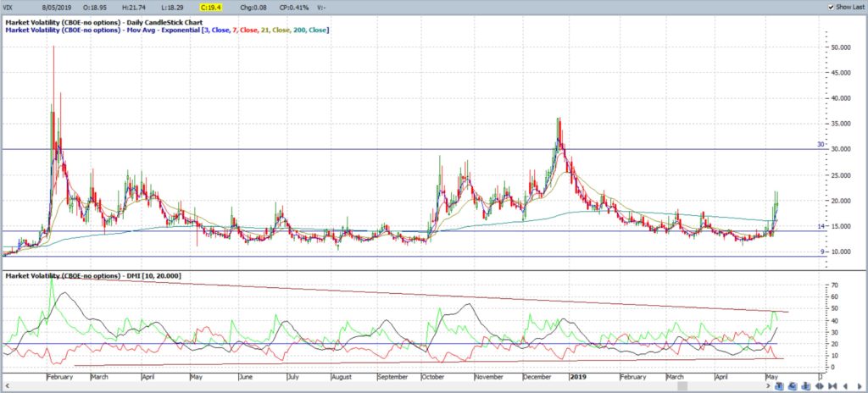Click the 14 horizontal line label

(x=821, y=226)
